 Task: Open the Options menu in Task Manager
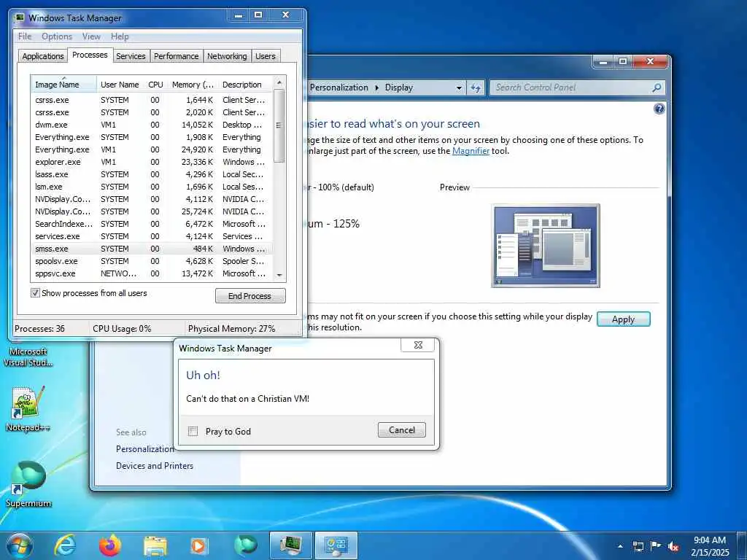tap(57, 36)
